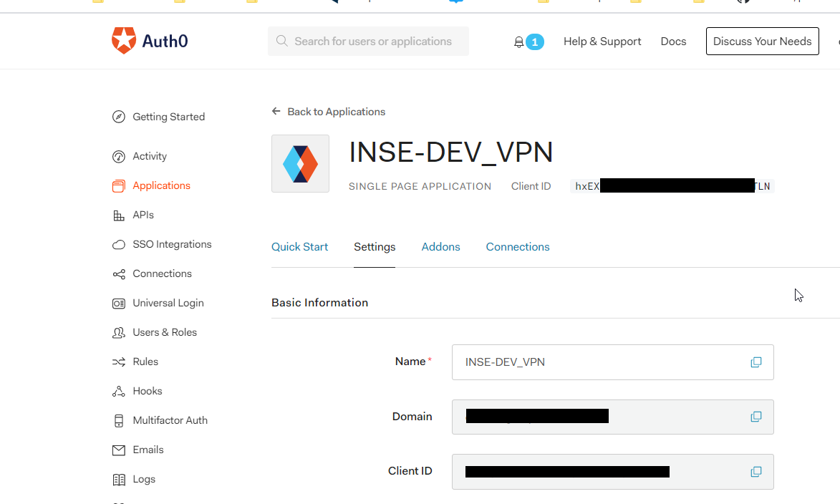Copy the Name field value icon
Viewport: 840px width, 504px height.
755,362
